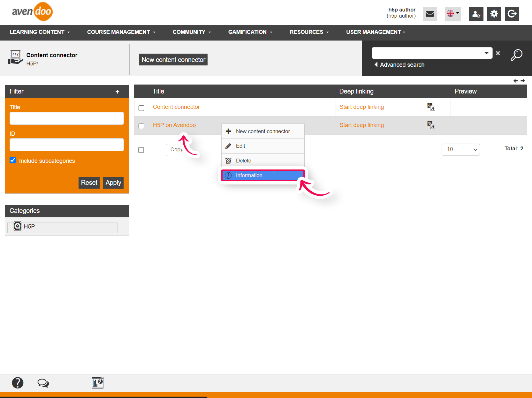Sort by the Title column header

point(158,91)
